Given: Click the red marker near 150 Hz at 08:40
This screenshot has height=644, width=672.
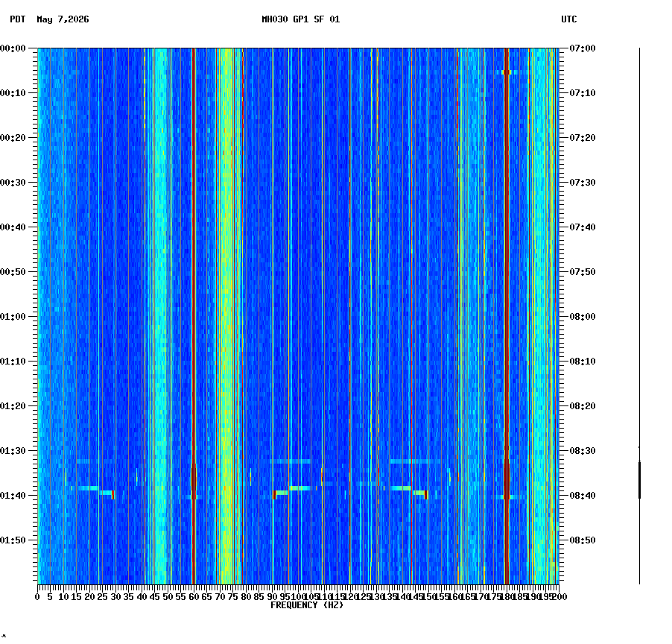Looking at the screenshot, I should (425, 495).
